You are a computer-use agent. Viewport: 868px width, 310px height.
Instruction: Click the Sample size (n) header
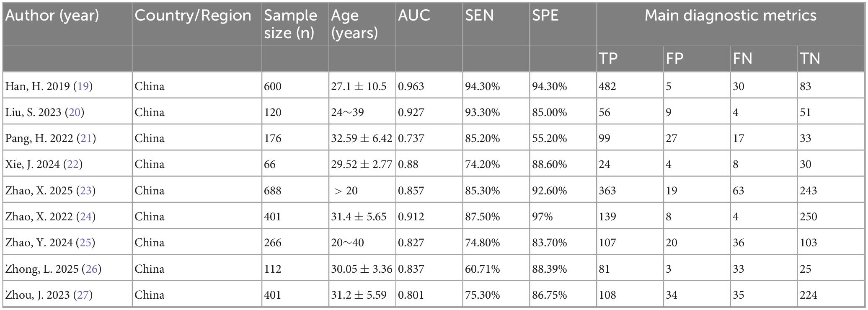291,24
